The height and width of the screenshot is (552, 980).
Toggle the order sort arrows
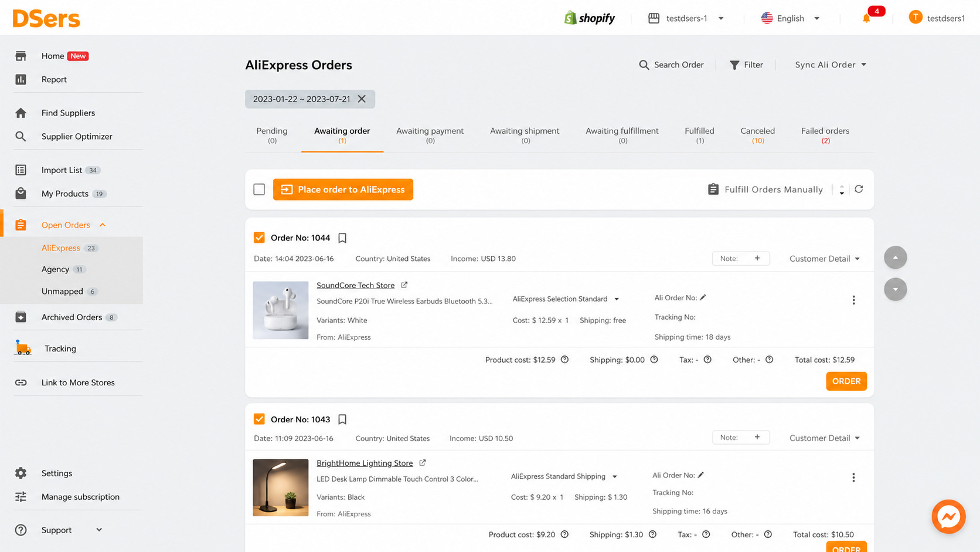[842, 189]
